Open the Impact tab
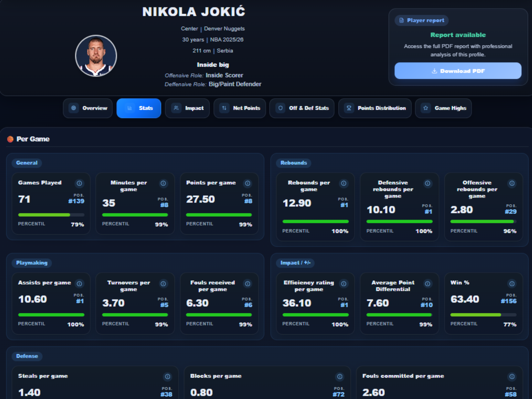 [x=187, y=108]
